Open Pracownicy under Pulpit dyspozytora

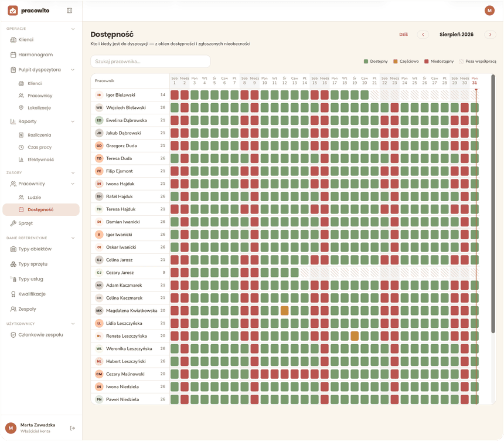(x=40, y=96)
